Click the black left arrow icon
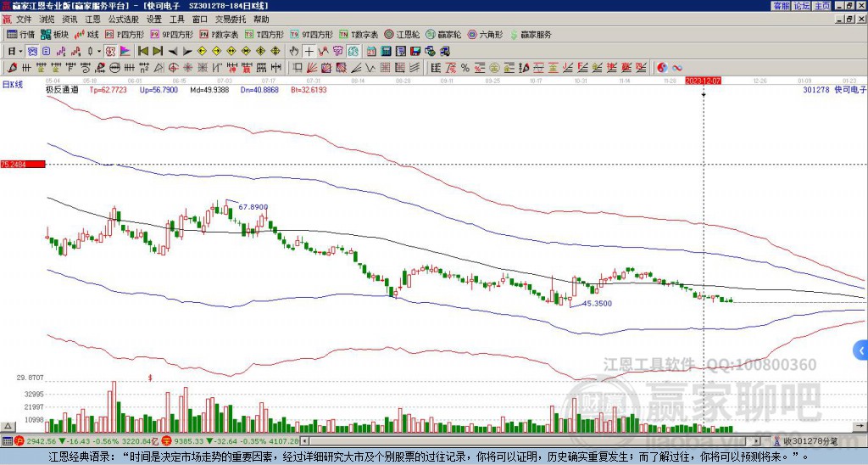Viewport: 868px width, 465px height. [x=173, y=52]
